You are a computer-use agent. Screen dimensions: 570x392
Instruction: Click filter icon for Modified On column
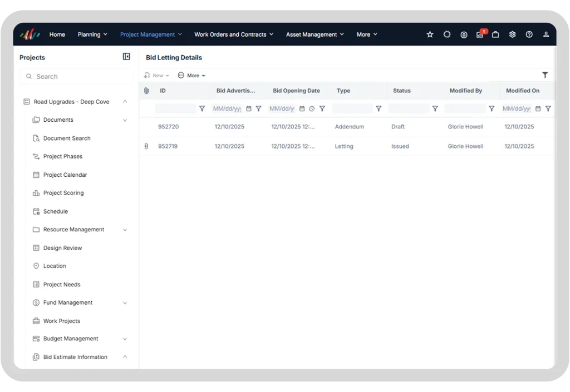(548, 108)
